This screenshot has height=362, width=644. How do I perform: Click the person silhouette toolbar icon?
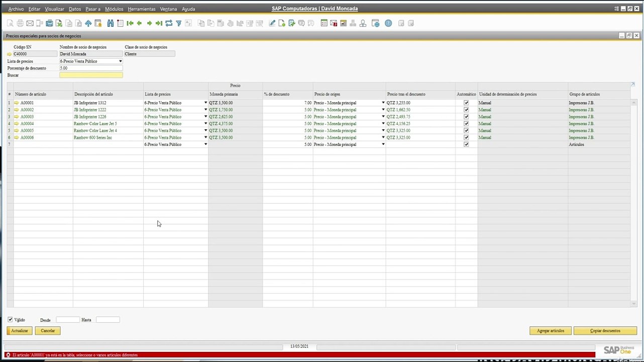(363, 23)
